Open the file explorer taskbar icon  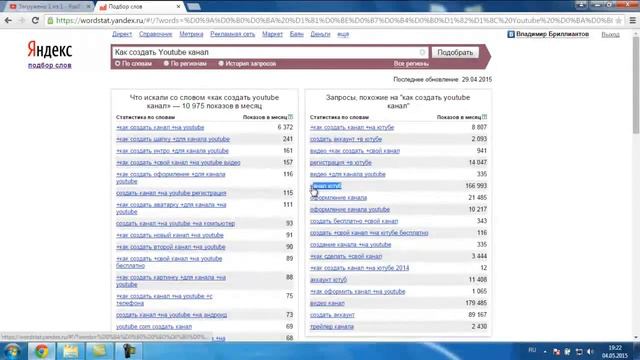[x=70, y=351]
